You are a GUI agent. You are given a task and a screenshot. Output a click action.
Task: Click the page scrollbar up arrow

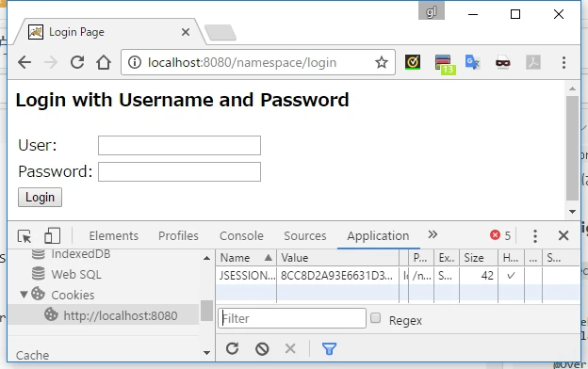point(572,88)
